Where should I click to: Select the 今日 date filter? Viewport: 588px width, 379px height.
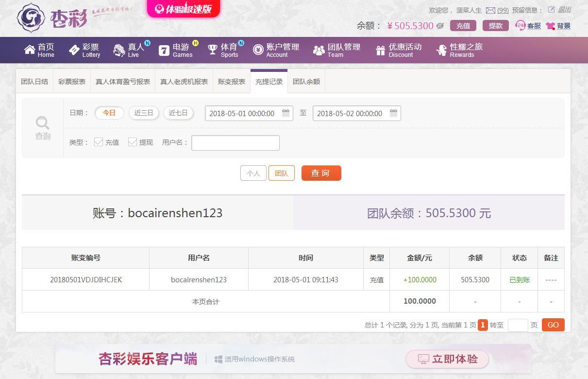109,113
